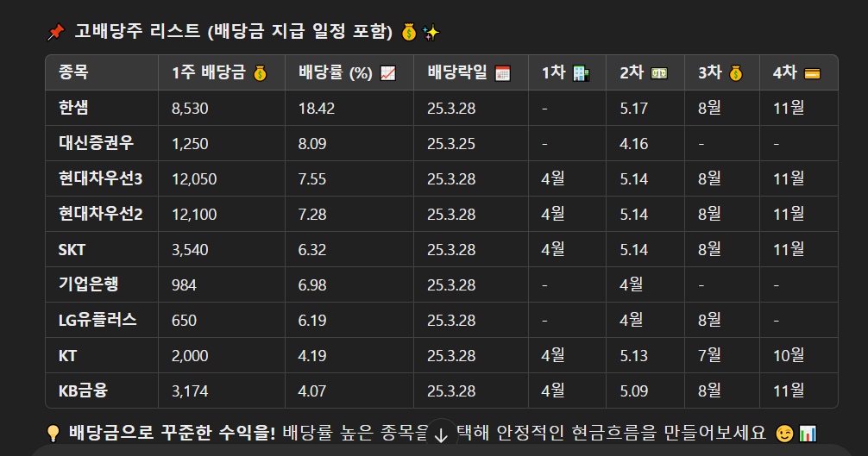The width and height of the screenshot is (868, 456).
Task: Click the 5.17 payment date for 한샘
Action: [634, 109]
